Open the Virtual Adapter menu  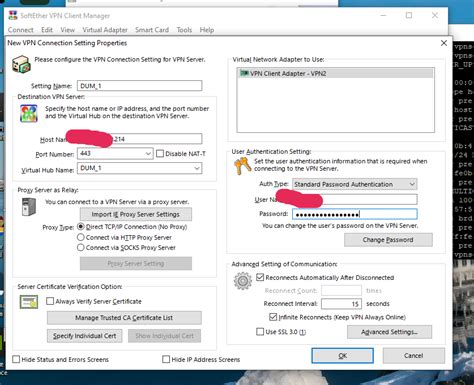(x=105, y=30)
